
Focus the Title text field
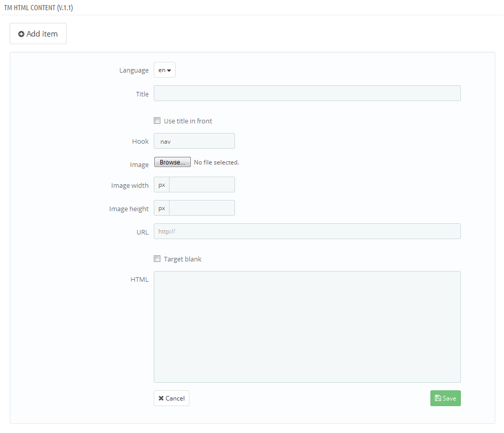[x=307, y=93]
